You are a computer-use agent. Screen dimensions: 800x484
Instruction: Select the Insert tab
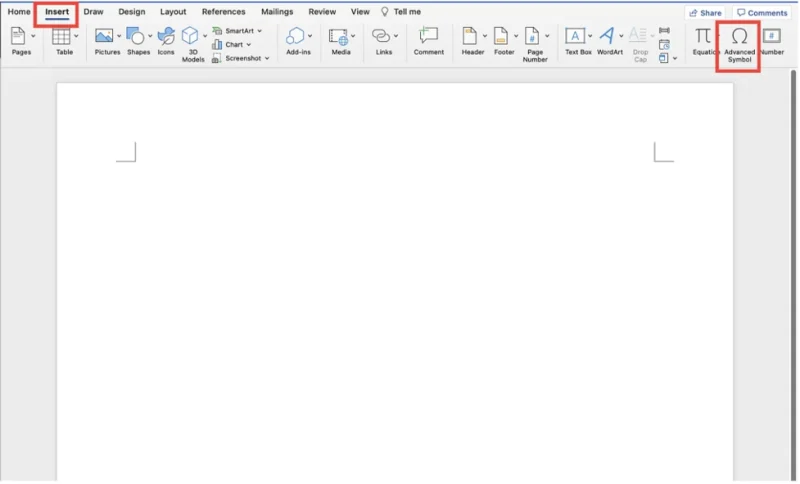57,12
